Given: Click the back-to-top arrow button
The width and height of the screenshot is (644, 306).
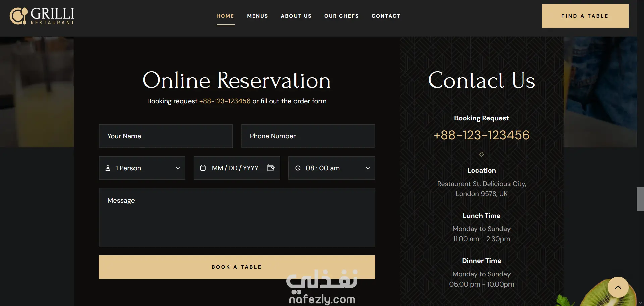Looking at the screenshot, I should click(618, 287).
